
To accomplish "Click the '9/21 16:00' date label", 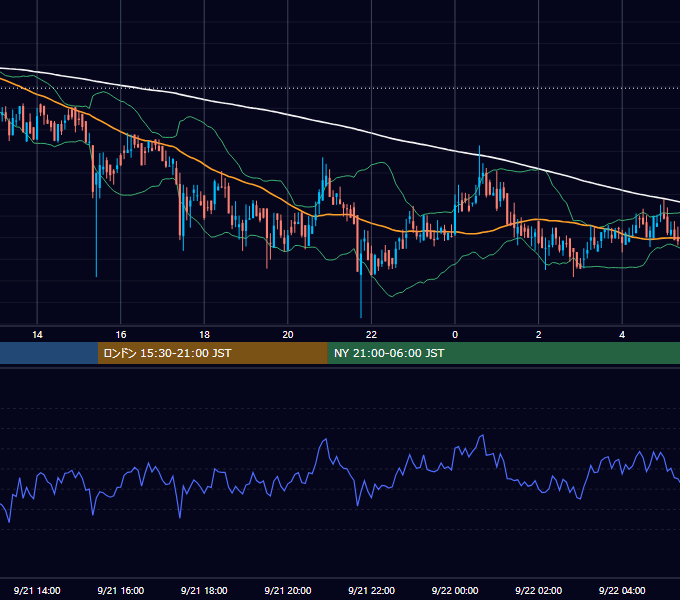I will 121,590.
